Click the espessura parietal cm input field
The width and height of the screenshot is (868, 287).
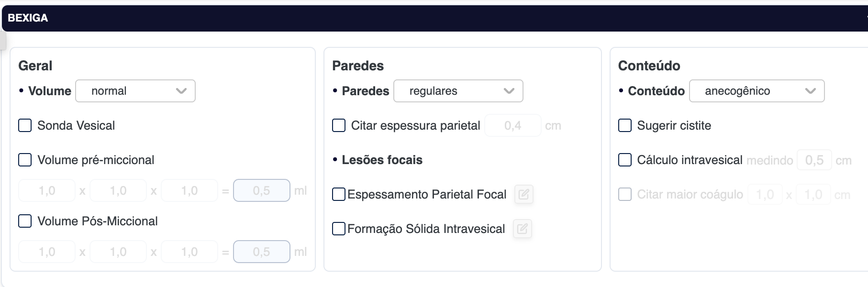(512, 126)
